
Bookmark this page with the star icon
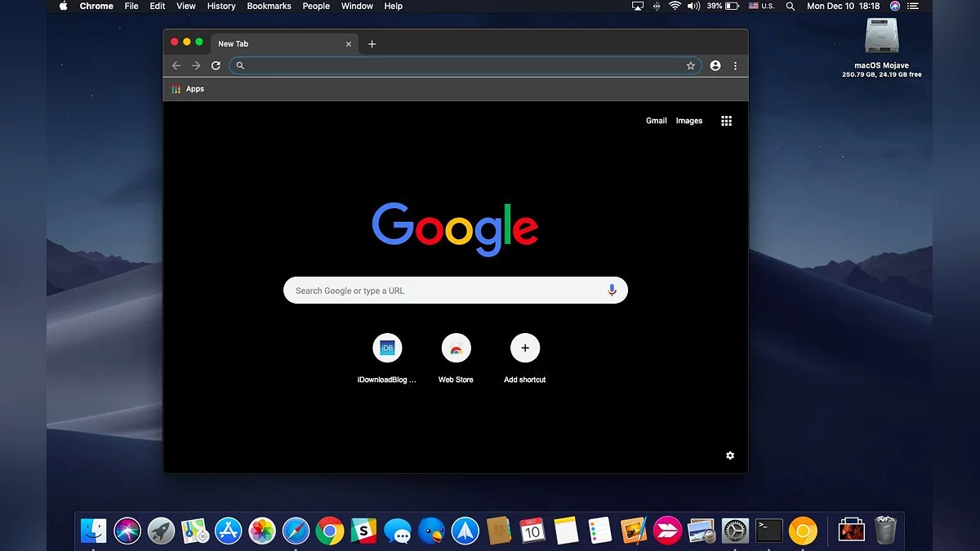coord(690,65)
